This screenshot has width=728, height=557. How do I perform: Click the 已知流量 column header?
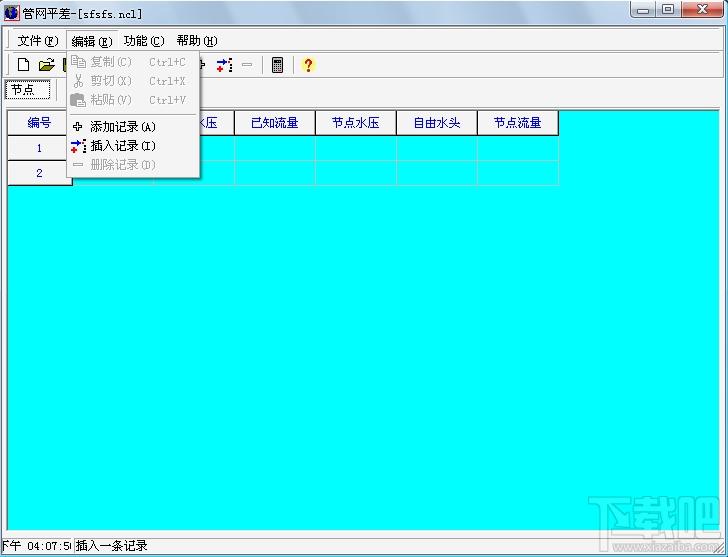tap(275, 123)
